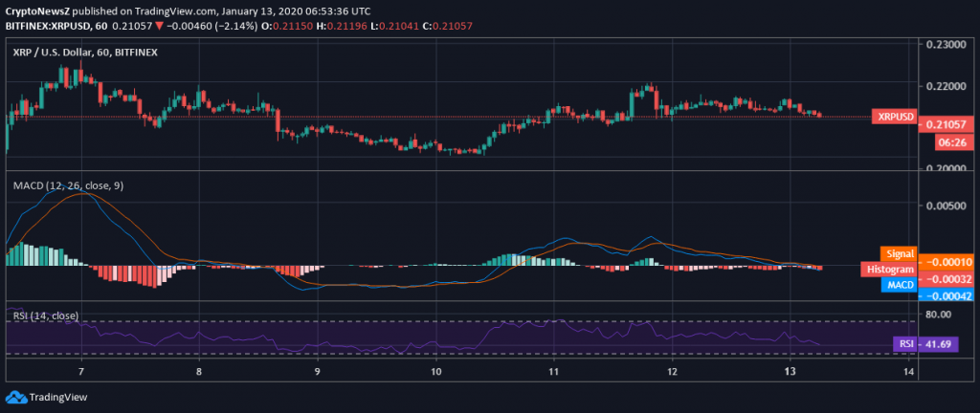Click date 12 on the time axis

tap(672, 372)
